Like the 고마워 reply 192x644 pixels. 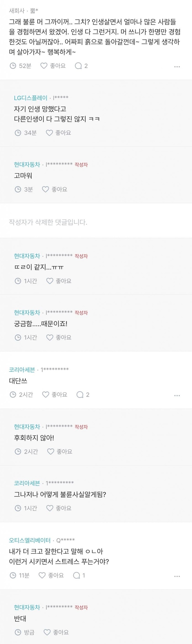54,189
